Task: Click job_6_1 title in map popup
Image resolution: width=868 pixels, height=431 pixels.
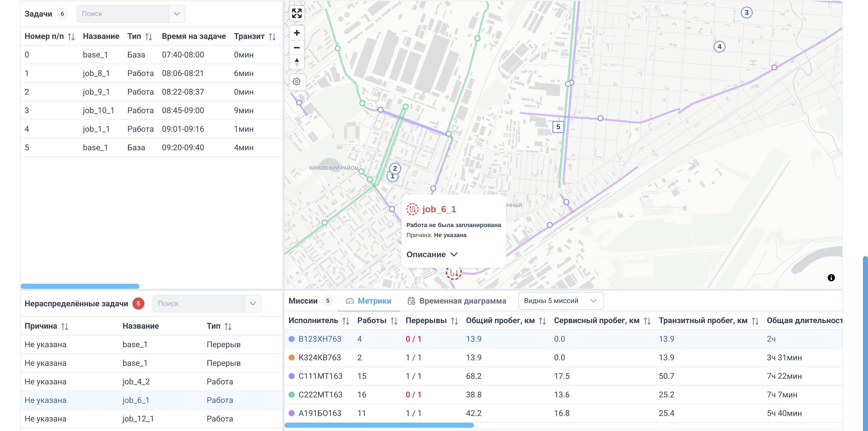Action: click(x=439, y=209)
